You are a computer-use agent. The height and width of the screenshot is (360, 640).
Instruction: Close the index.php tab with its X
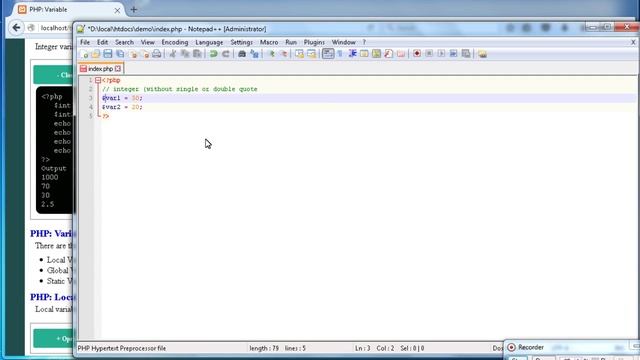(118, 69)
